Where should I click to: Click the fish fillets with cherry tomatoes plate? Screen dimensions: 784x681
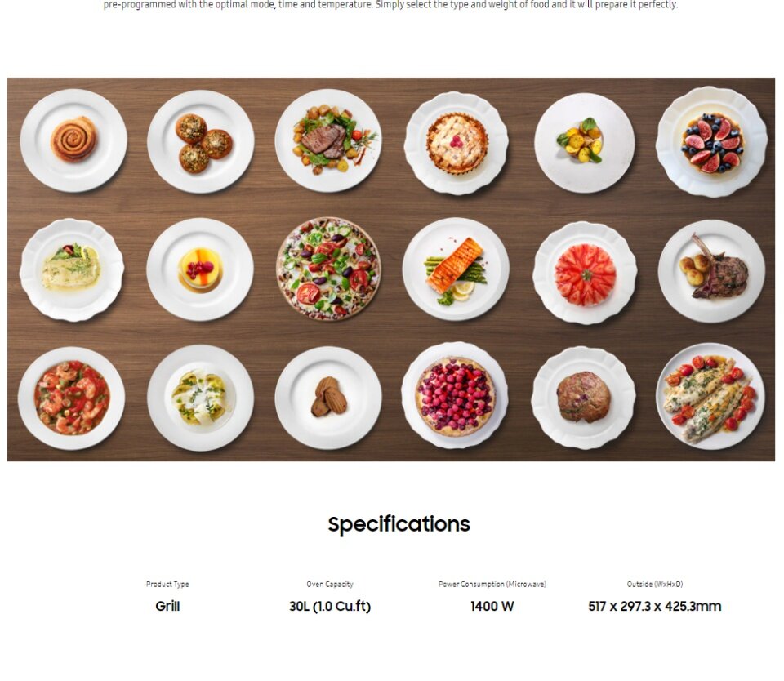pos(710,397)
